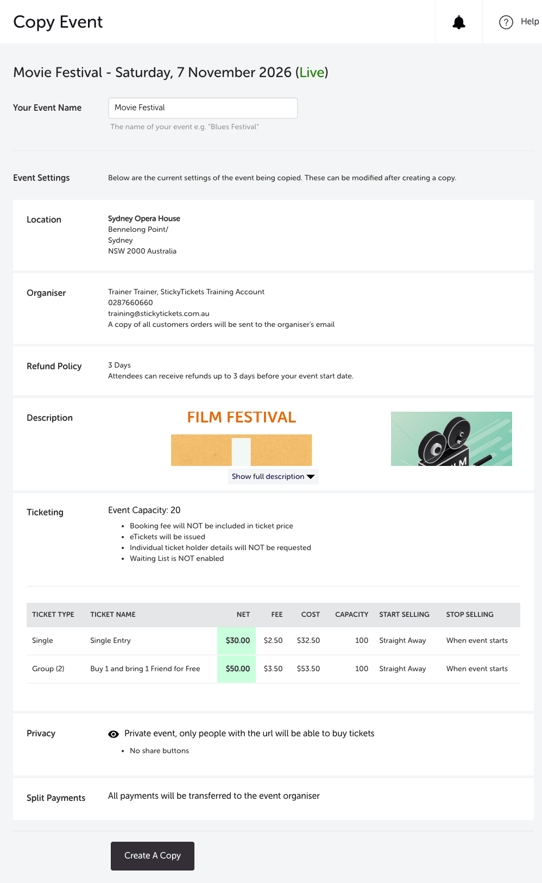The height and width of the screenshot is (883, 542).
Task: Click the film camera description image
Action: 451,439
